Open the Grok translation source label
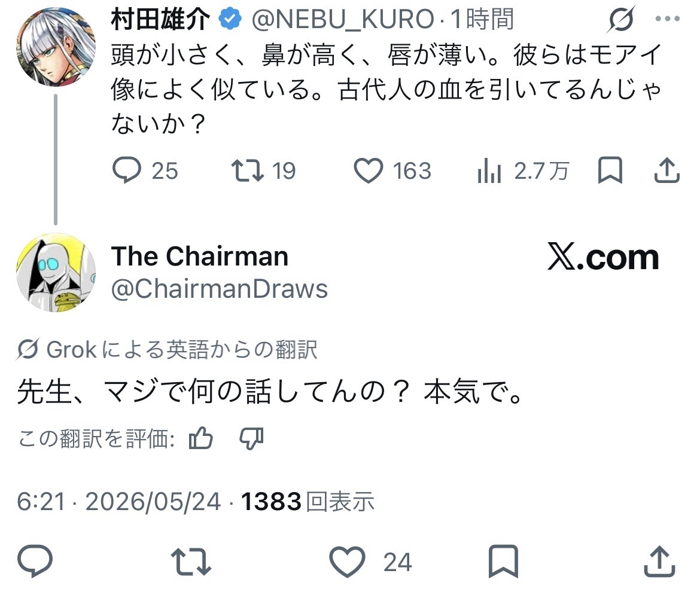 (167, 349)
